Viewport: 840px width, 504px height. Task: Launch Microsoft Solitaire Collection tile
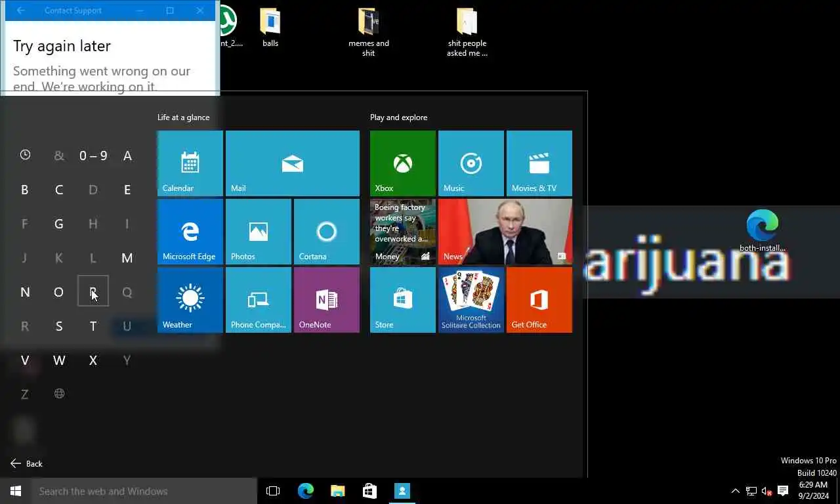click(471, 300)
